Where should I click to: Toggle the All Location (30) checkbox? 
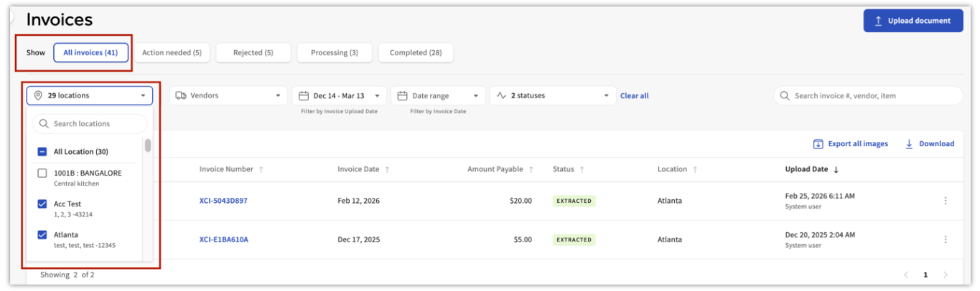point(42,152)
